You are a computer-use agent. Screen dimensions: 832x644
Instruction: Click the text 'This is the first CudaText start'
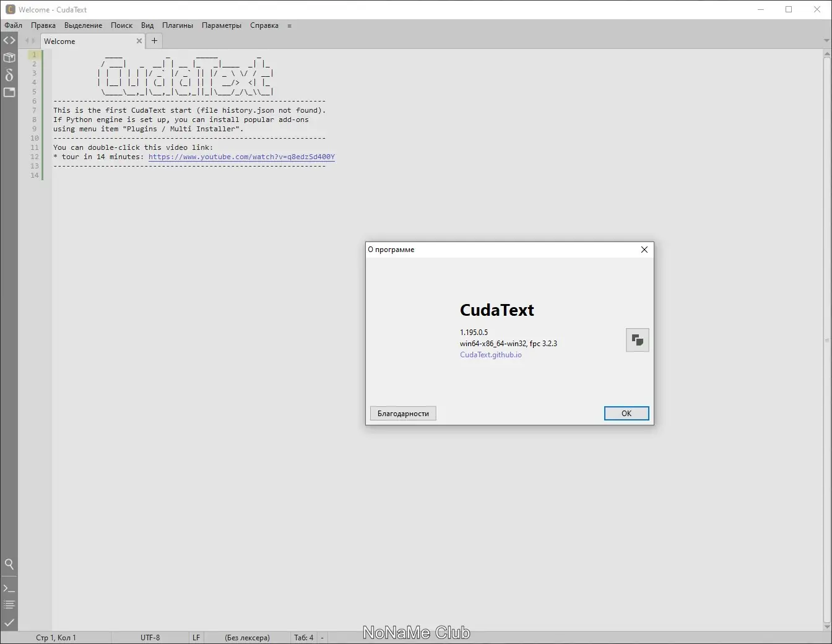(x=123, y=110)
